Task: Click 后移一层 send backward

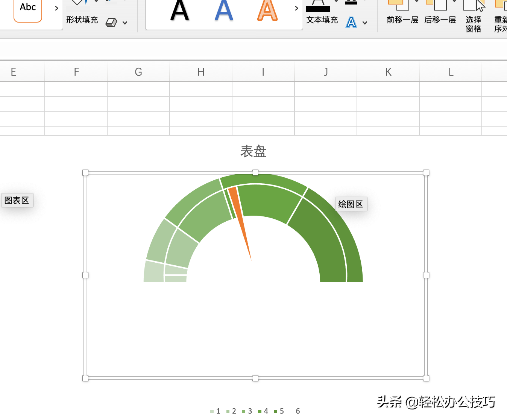Action: tap(440, 20)
